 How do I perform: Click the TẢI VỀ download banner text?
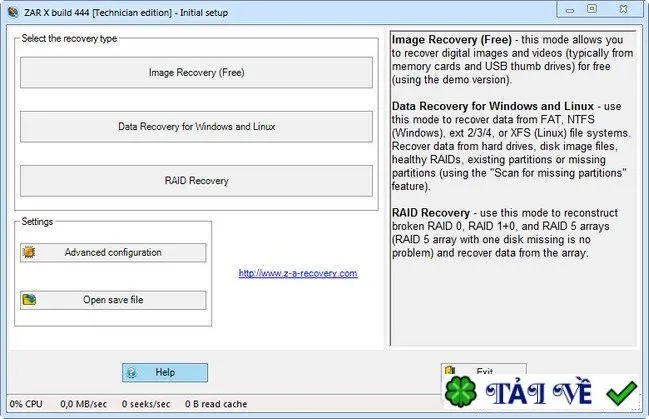[539, 393]
